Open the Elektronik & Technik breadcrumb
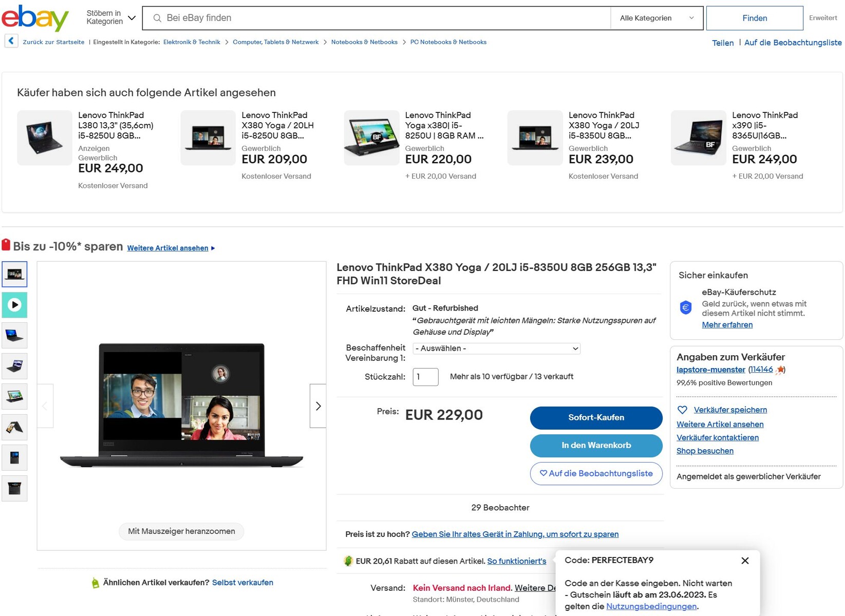The height and width of the screenshot is (616, 845). click(x=192, y=42)
